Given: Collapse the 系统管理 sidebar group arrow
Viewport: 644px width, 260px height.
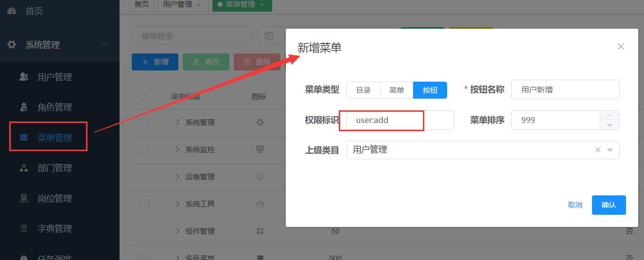Looking at the screenshot, I should tap(104, 45).
